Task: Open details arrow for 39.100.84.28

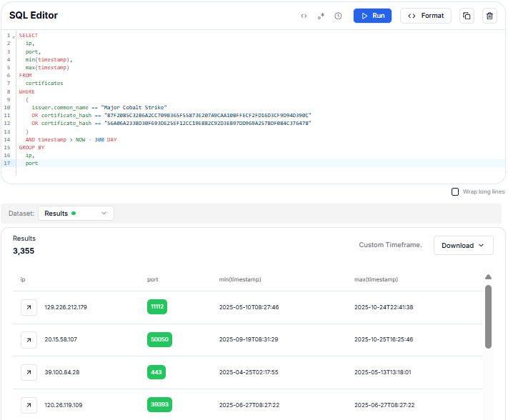Action: [x=29, y=372]
